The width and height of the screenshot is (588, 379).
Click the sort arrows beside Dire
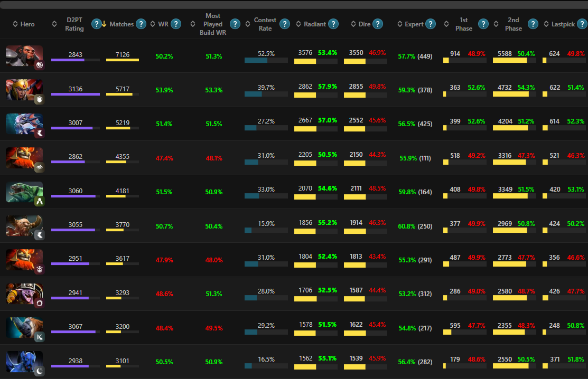(353, 24)
